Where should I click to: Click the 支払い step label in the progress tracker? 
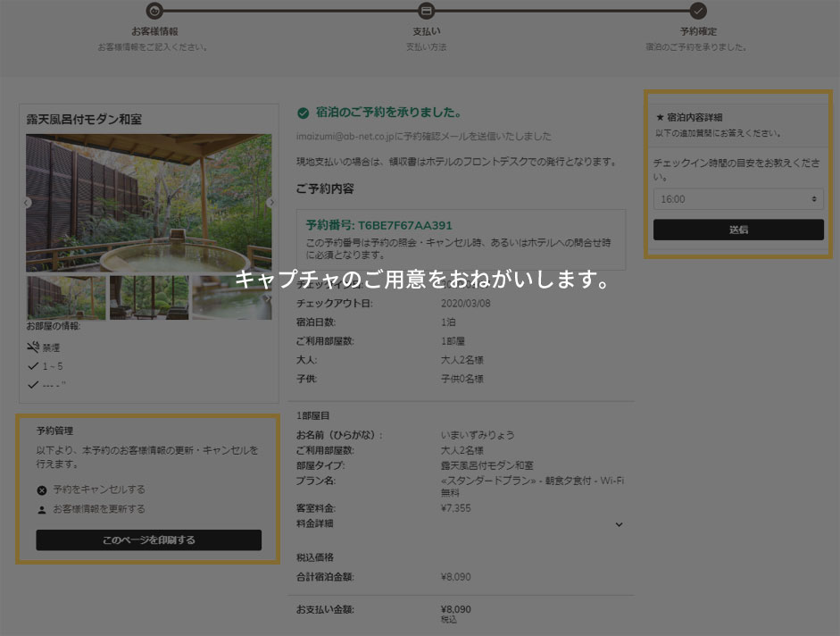click(426, 29)
